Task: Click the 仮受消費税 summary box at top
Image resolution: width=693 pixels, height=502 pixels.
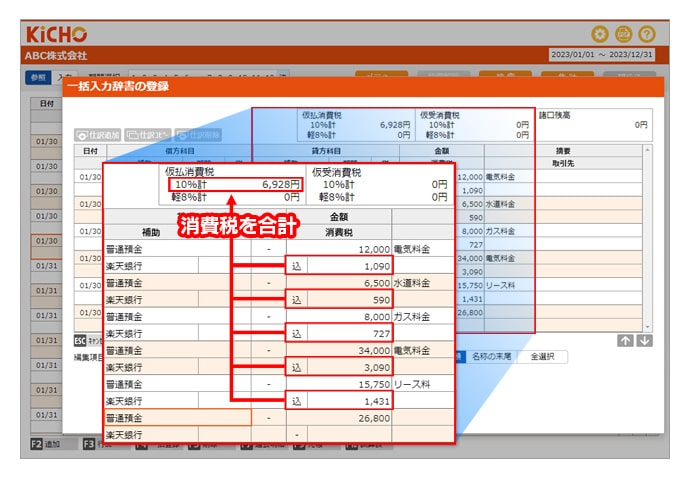Action: tap(474, 125)
